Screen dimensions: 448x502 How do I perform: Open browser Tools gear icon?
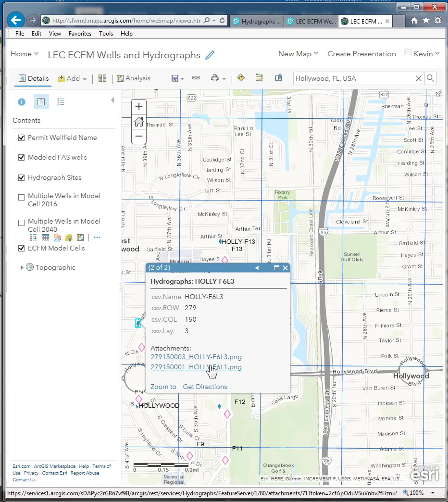[438, 20]
